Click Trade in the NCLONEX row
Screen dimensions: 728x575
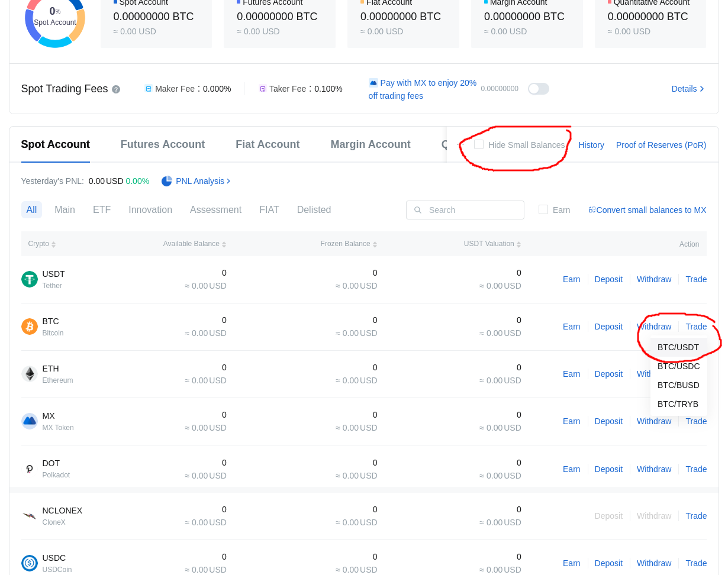(x=696, y=516)
